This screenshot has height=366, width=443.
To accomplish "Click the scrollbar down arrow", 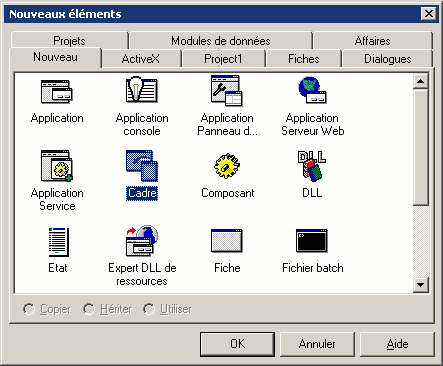I will [x=421, y=285].
